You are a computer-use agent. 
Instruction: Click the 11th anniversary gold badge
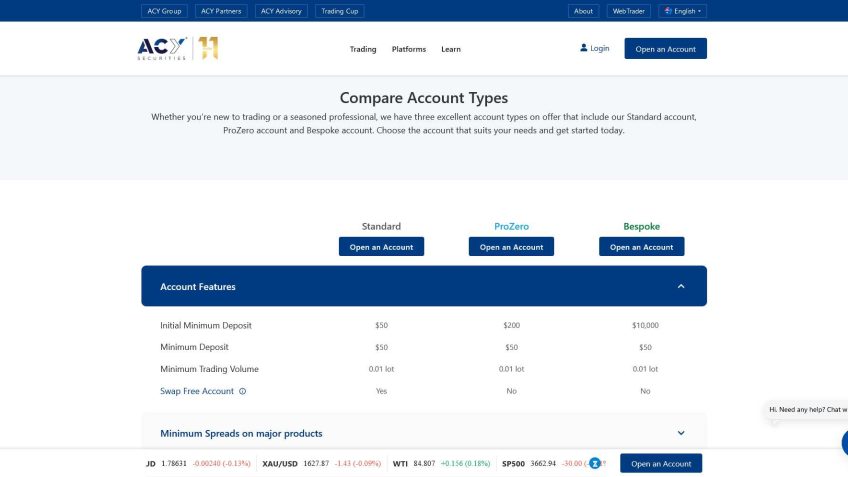(x=208, y=48)
